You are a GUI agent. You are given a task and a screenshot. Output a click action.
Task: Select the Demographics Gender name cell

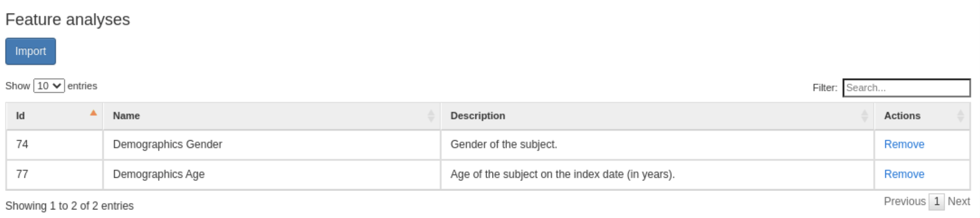coord(272,145)
